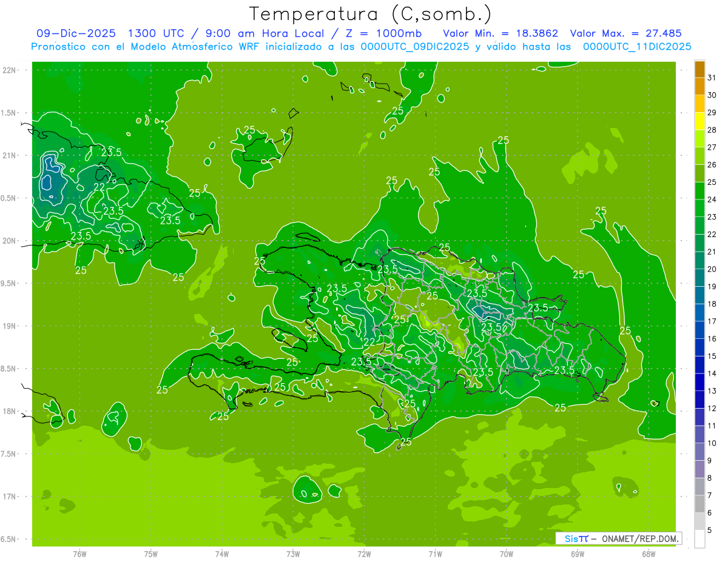This screenshot has height=562, width=728.
Task: Click the '71W' longitude axis label
Action: [x=435, y=554]
